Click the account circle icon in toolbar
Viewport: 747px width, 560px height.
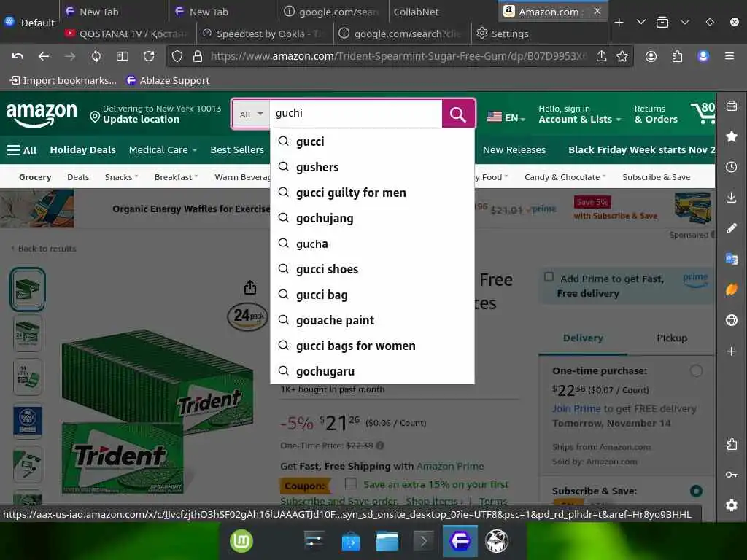tap(651, 56)
